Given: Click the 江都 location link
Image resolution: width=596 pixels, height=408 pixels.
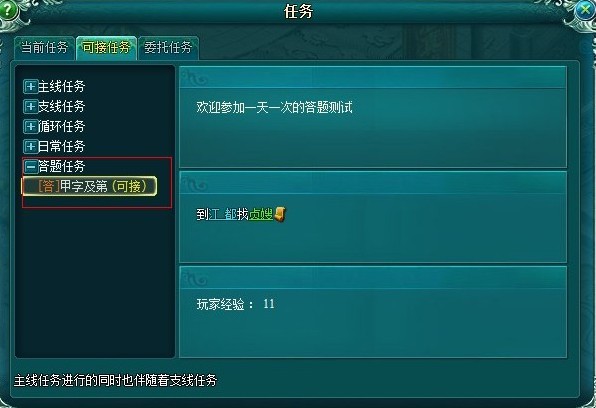Looking at the screenshot, I should pyautogui.click(x=223, y=215).
